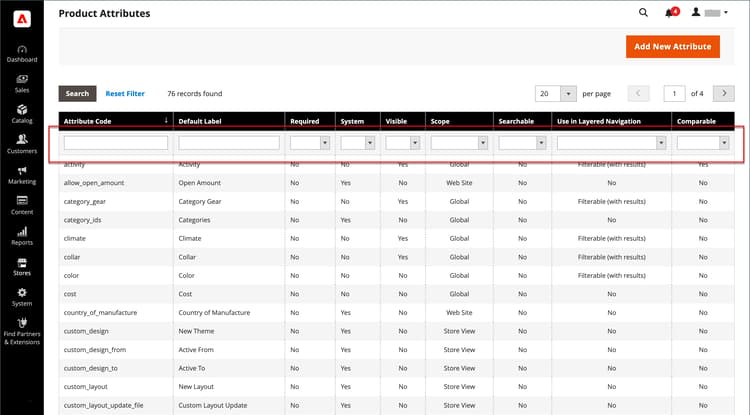Open the custom_layout attribute row
The image size is (750, 415).
[x=397, y=387]
